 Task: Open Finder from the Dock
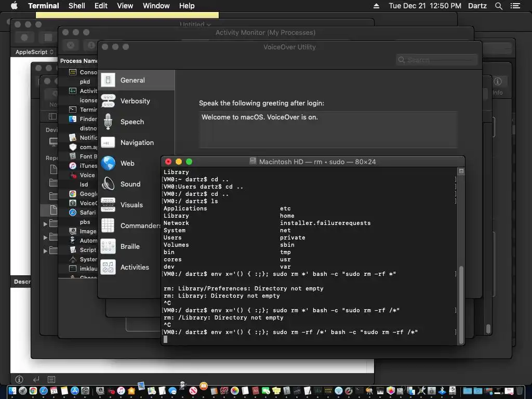click(12, 391)
